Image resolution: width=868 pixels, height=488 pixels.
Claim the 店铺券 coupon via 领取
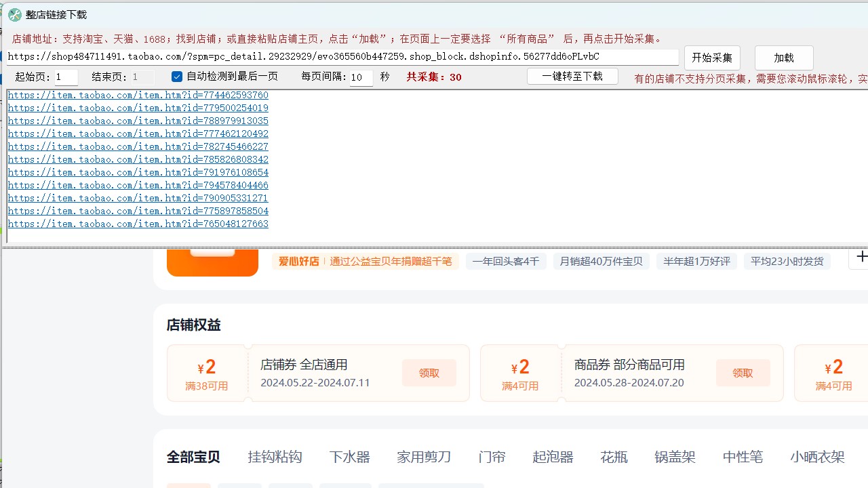pyautogui.click(x=429, y=373)
